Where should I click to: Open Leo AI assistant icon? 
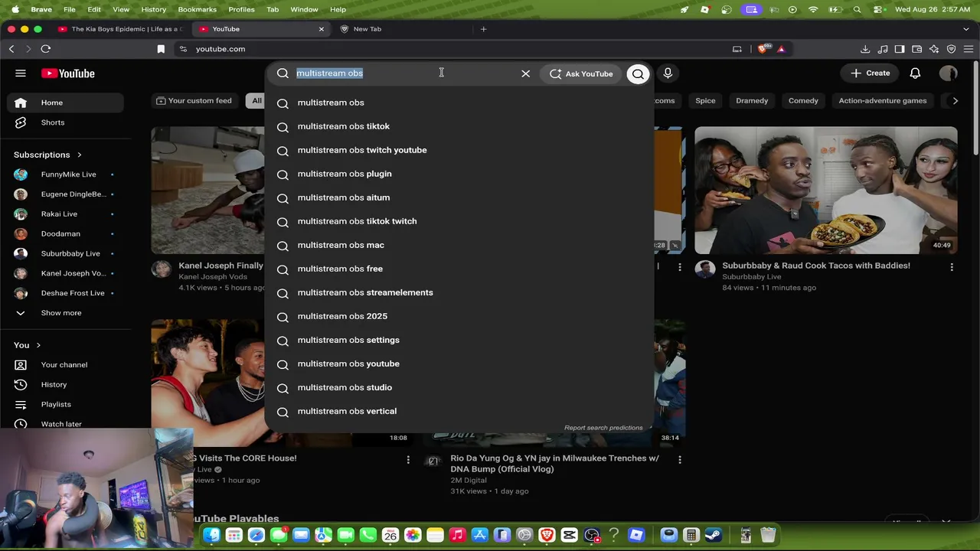(x=934, y=49)
